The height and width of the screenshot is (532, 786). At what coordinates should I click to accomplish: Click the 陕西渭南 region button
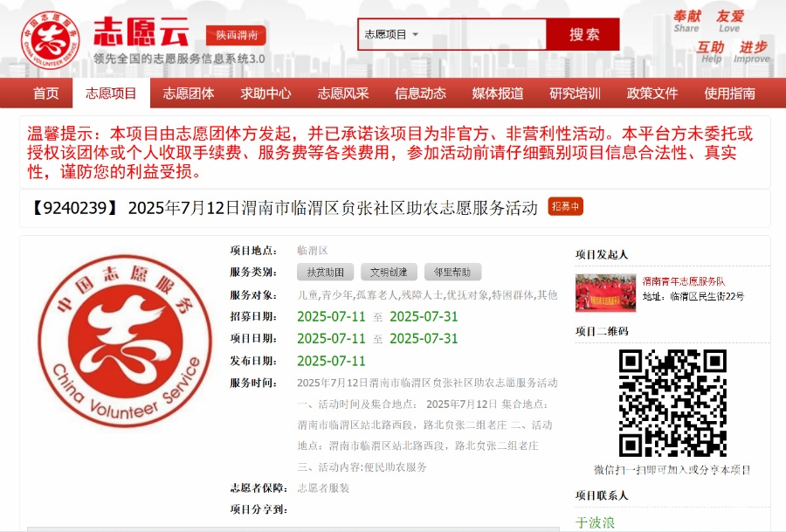click(x=236, y=35)
